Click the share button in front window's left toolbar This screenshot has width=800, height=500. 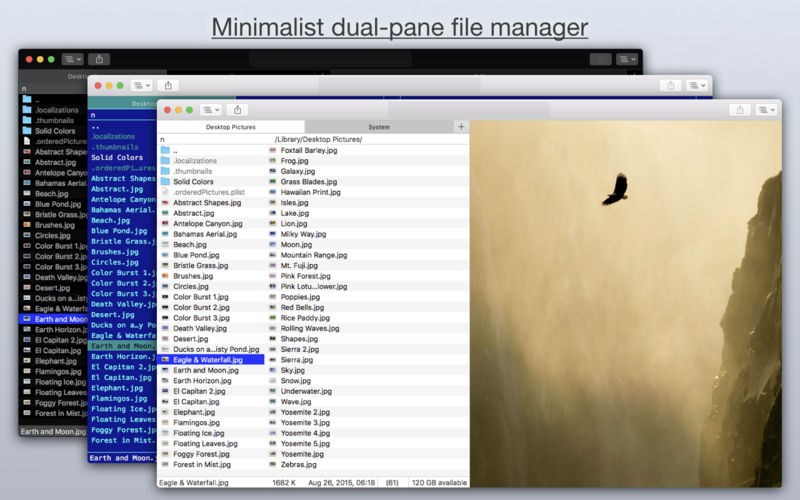(237, 110)
